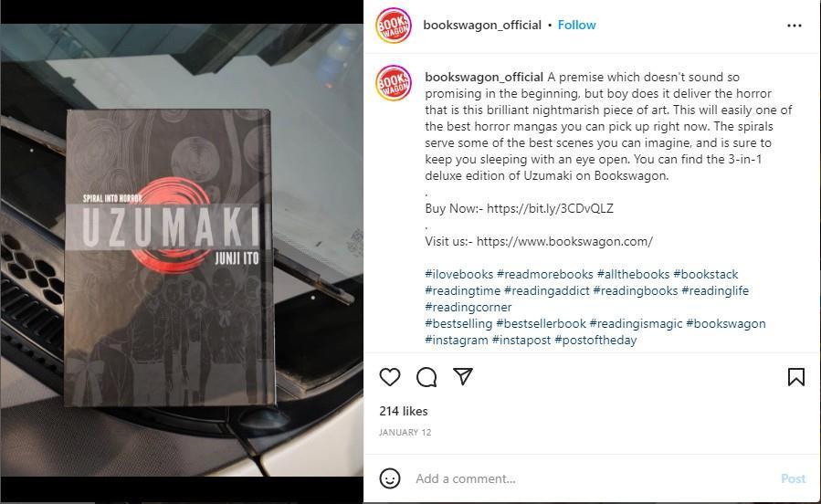This screenshot has height=504, width=821.
Task: Open the January 12 post date link
Action: point(405,432)
